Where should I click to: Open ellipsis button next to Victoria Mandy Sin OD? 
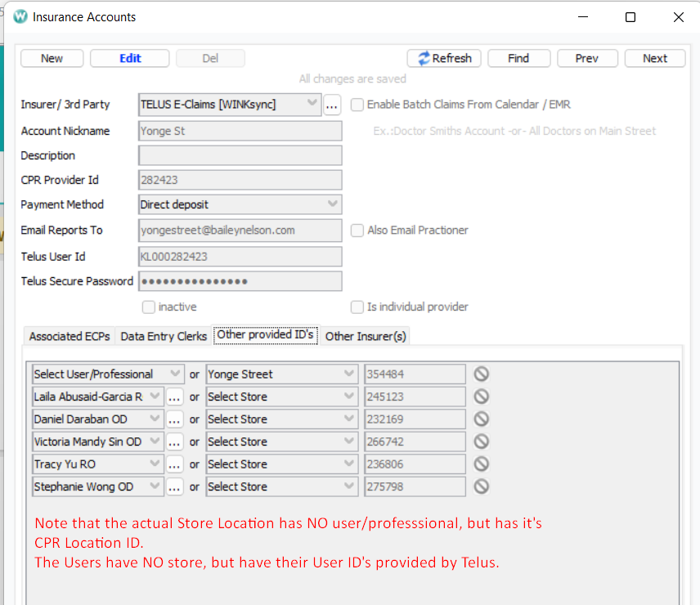point(174,441)
